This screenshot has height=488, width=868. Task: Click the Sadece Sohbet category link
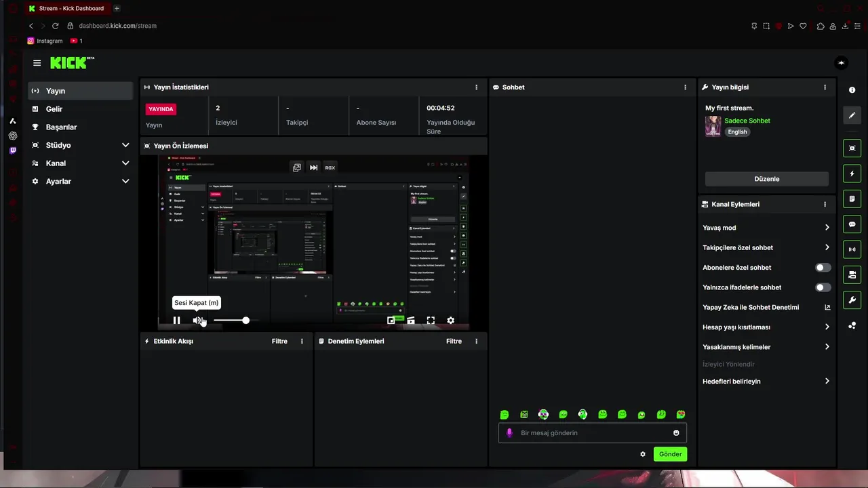[747, 121]
